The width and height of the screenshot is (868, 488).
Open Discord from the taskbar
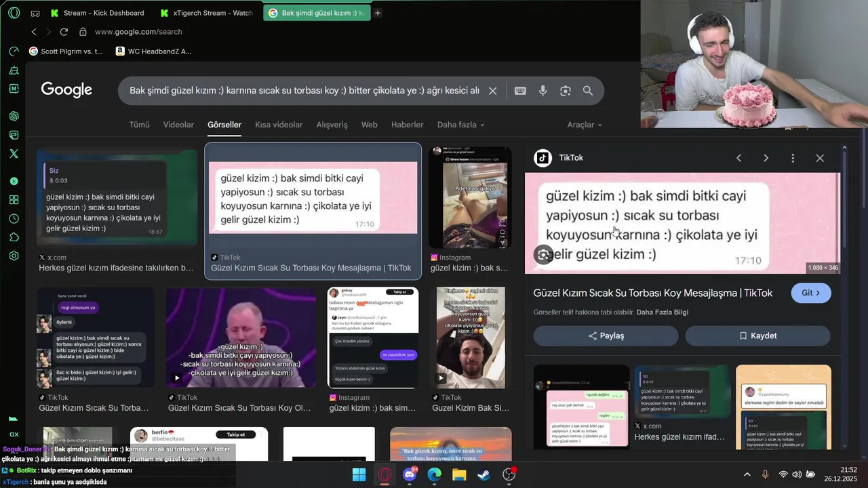pyautogui.click(x=410, y=474)
